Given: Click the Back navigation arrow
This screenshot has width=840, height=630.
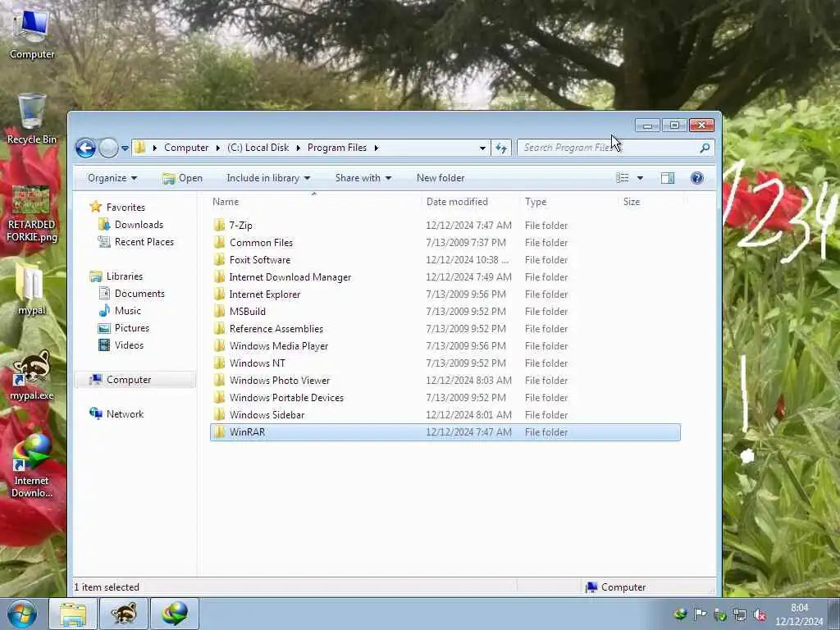Looking at the screenshot, I should point(85,148).
